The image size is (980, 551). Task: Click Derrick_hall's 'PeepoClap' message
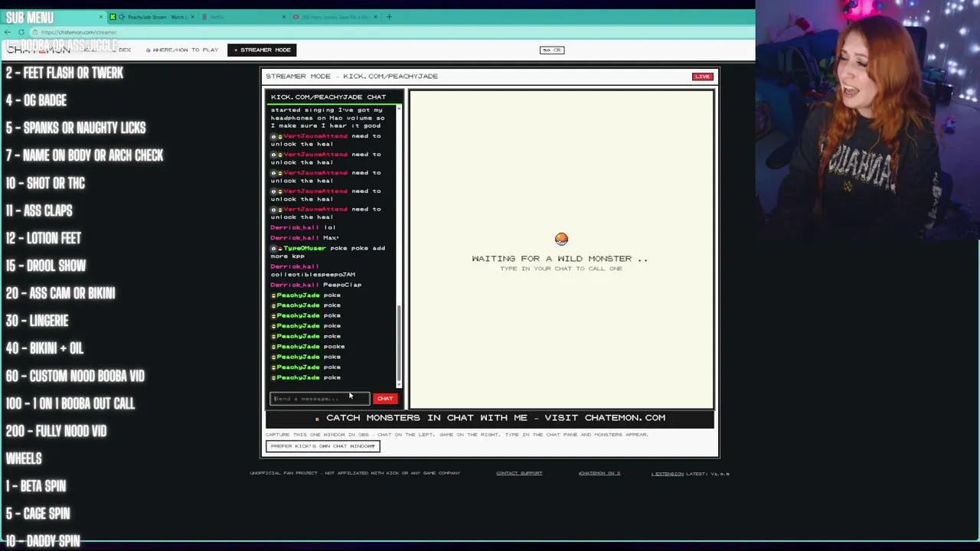coord(316,285)
